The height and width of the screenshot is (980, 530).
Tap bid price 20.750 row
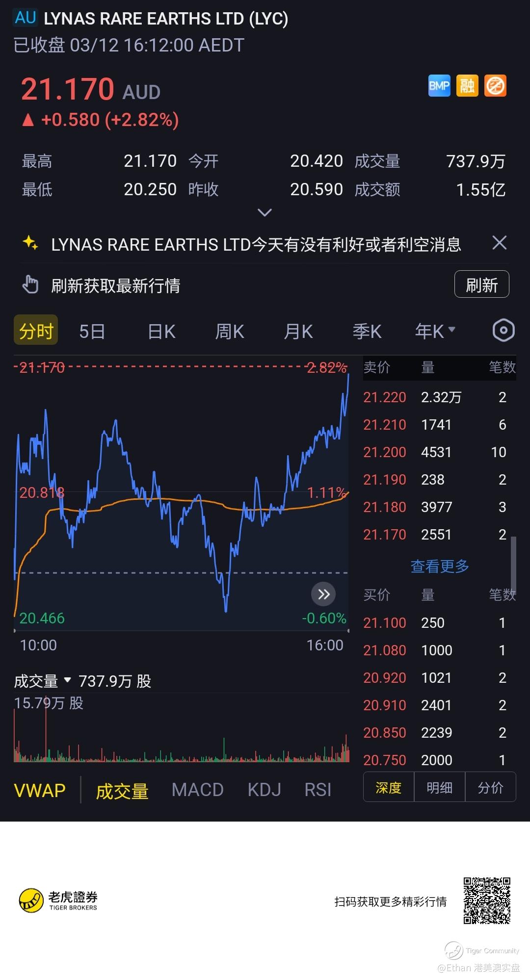click(439, 760)
